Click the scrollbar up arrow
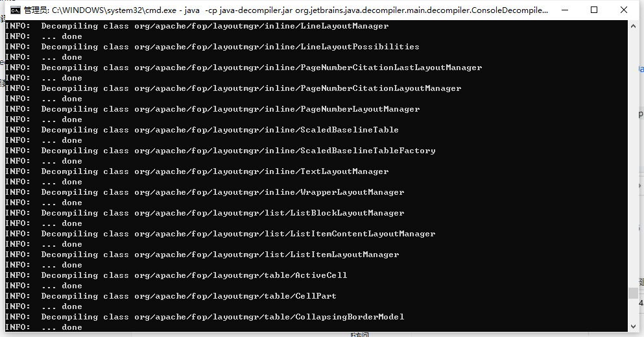 coord(633,25)
